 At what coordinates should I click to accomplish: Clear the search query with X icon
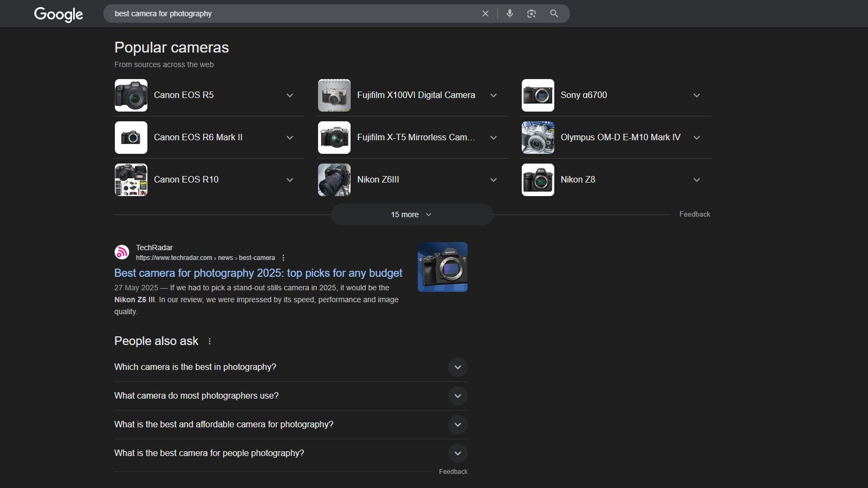[485, 14]
